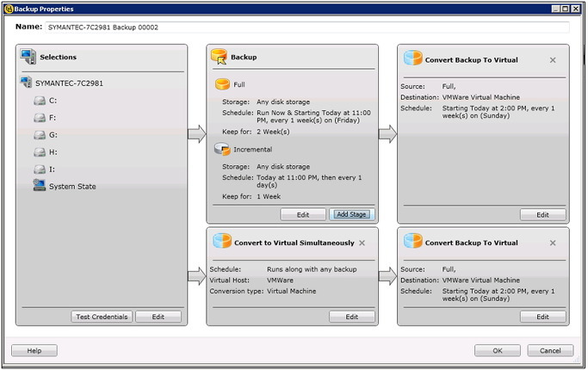Screen dimensions: 588x370
Task: Select the System State tree entry text
Action: (72, 187)
